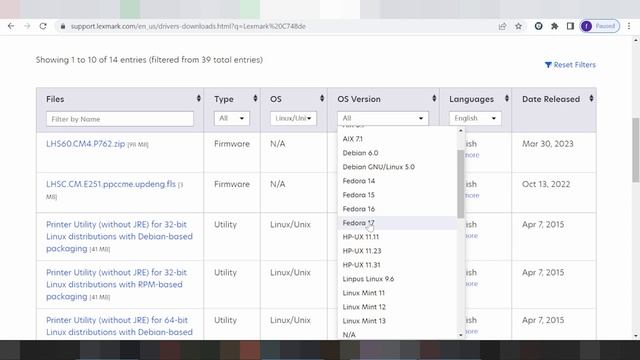Choose Fedora 14 from the list
This screenshot has height=360, width=640.
pyautogui.click(x=397, y=181)
